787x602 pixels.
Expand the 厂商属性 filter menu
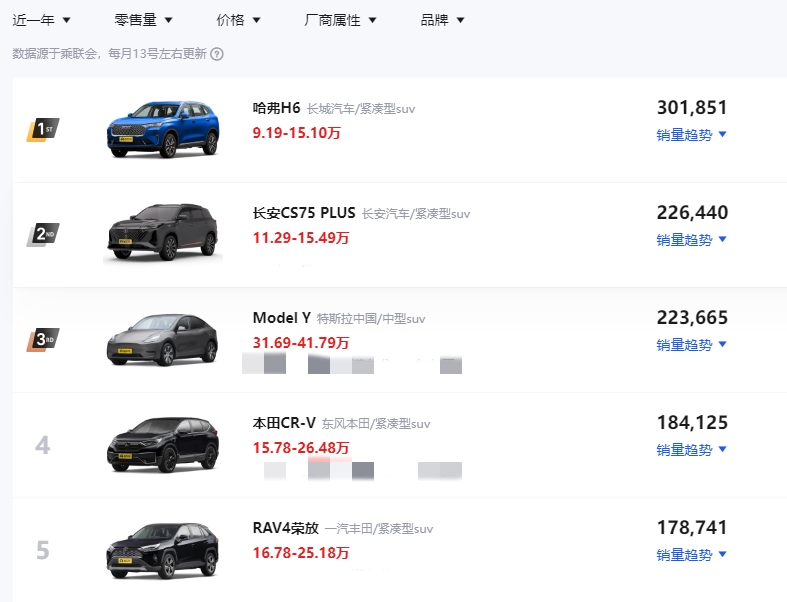point(340,20)
